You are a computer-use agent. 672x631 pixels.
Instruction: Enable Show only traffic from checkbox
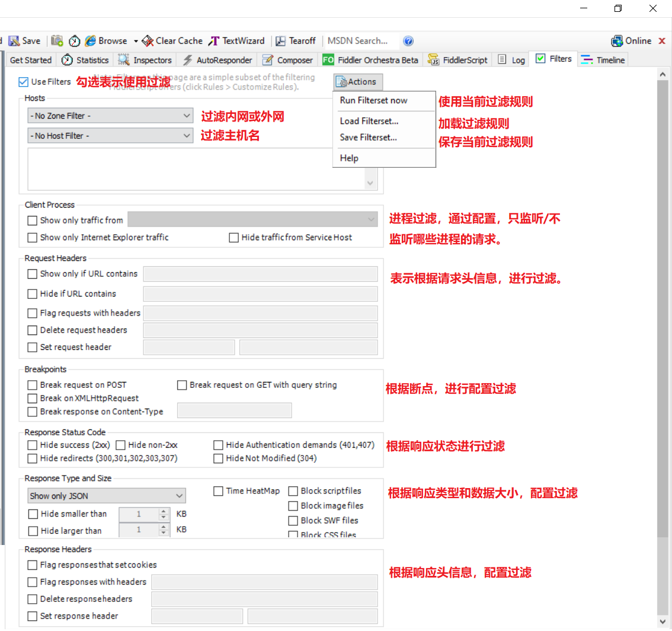click(x=32, y=221)
